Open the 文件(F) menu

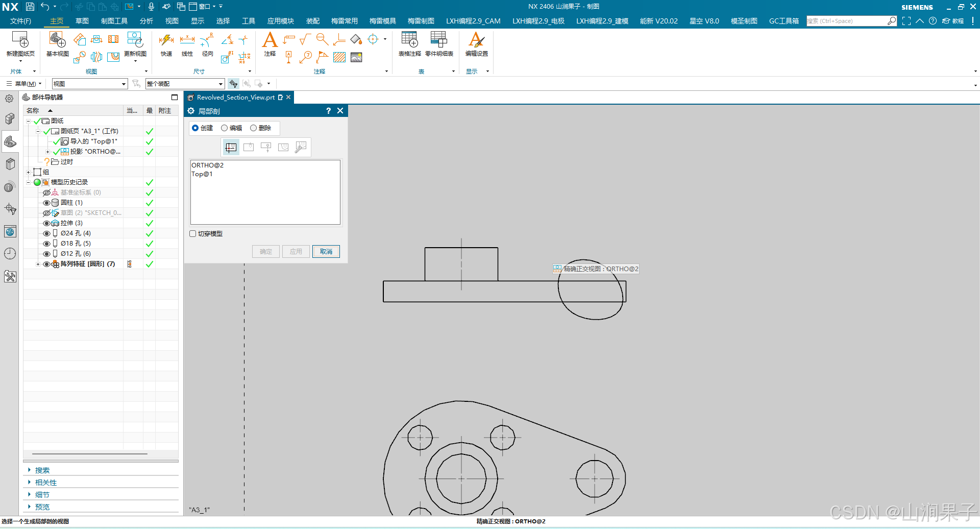(x=20, y=21)
